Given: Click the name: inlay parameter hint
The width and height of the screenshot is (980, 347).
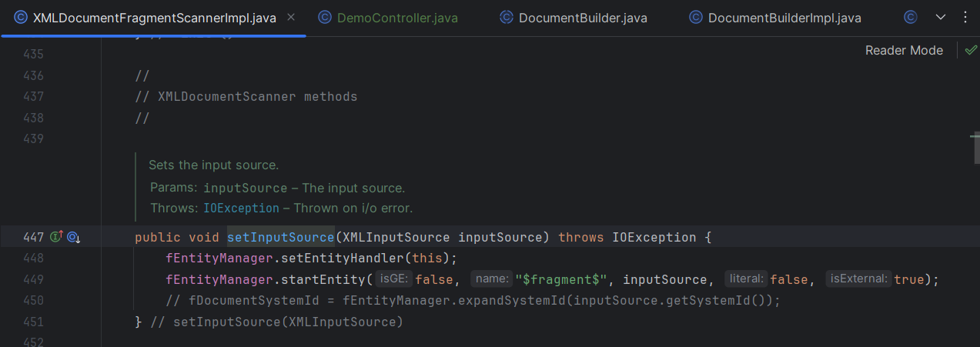Looking at the screenshot, I should [491, 279].
